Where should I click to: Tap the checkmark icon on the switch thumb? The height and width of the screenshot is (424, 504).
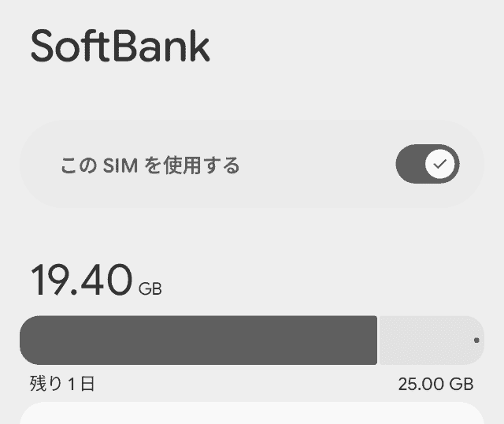point(440,165)
